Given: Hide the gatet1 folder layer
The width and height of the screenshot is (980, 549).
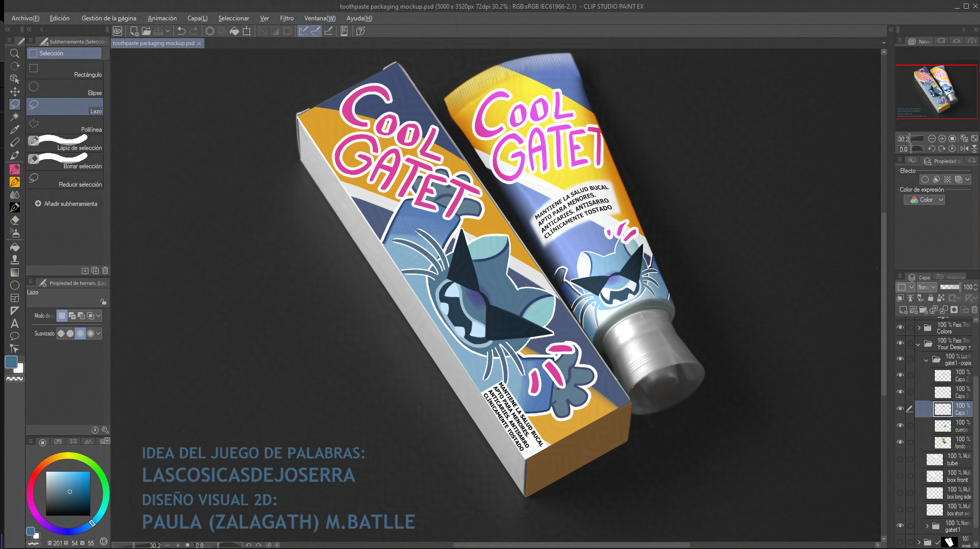Looking at the screenshot, I should pos(900,526).
